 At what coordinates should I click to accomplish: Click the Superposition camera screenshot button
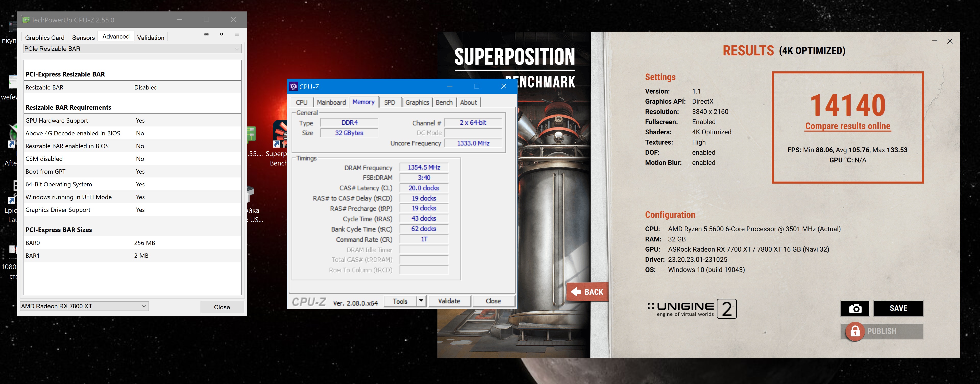[x=855, y=308]
